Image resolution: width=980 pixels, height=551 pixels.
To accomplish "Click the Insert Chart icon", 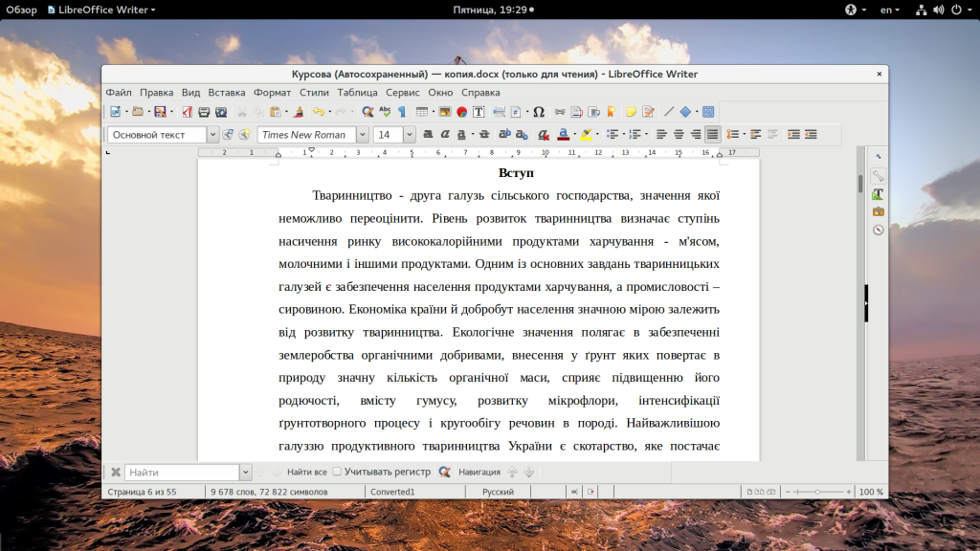I will pos(461,112).
